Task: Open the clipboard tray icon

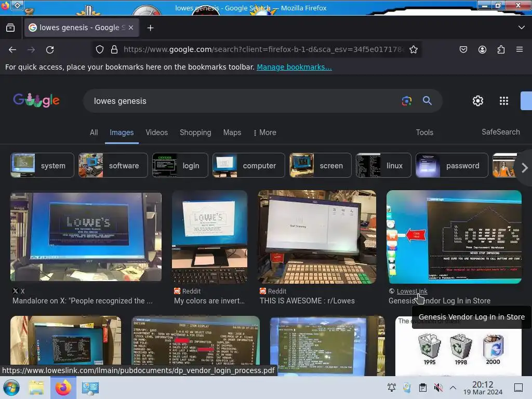Action: (x=423, y=388)
